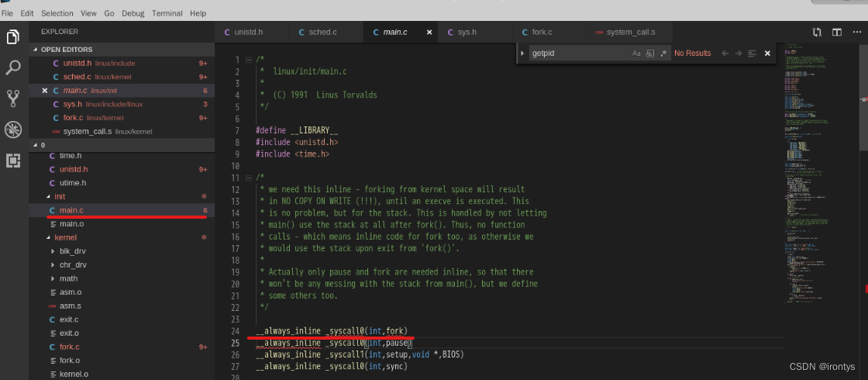Expand the replace toggle in find widget

[523, 54]
